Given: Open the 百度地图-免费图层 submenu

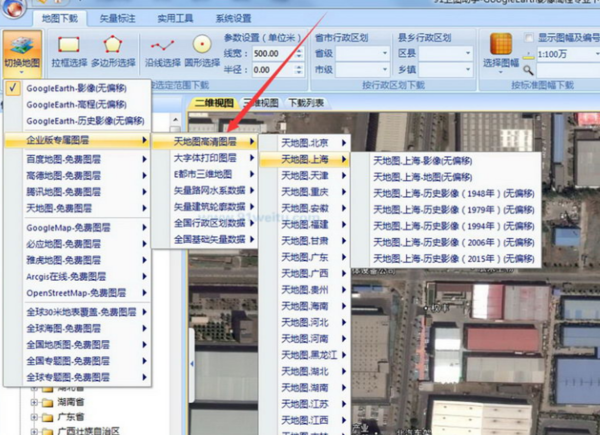Looking at the screenshot, I should pos(78,159).
